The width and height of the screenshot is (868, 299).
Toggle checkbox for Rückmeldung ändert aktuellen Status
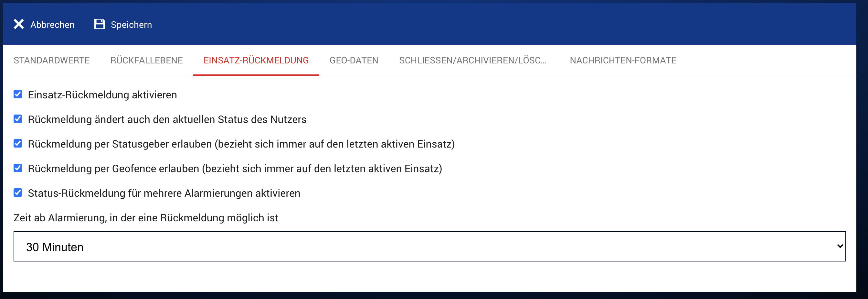tap(18, 119)
